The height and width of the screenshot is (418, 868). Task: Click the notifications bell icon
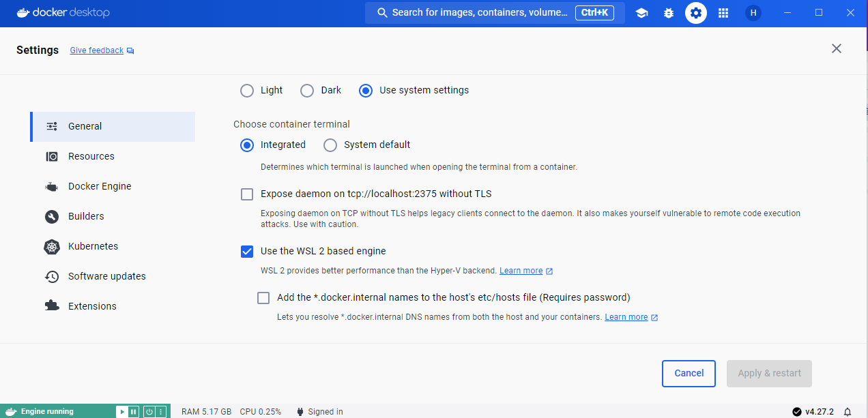tap(848, 412)
